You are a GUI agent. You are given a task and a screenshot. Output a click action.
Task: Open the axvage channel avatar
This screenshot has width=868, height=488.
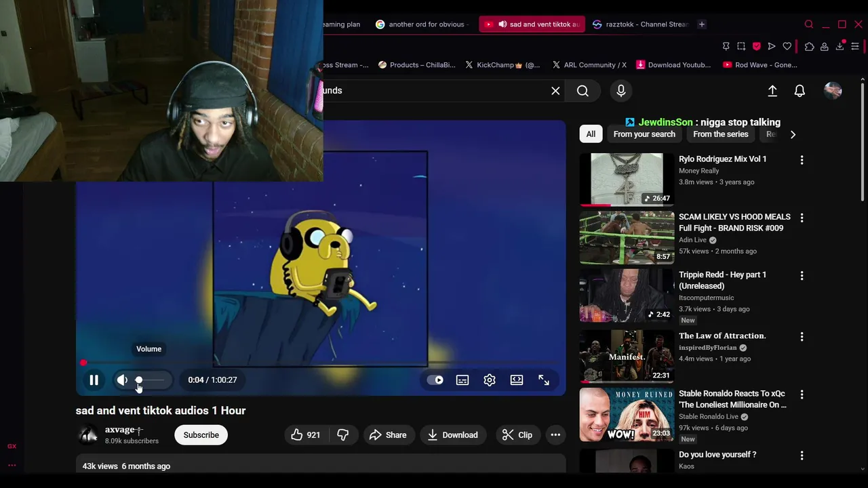pos(88,435)
